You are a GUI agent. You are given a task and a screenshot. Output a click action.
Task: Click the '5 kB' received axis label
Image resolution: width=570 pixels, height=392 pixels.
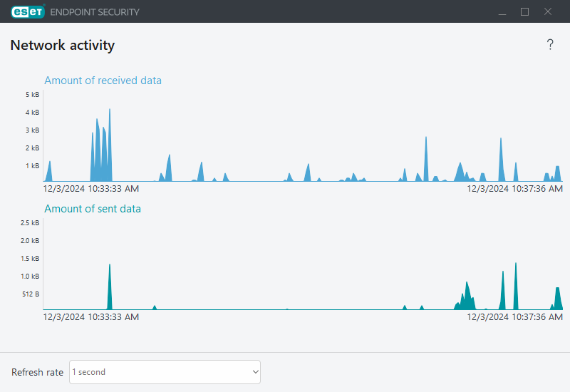pyautogui.click(x=32, y=95)
